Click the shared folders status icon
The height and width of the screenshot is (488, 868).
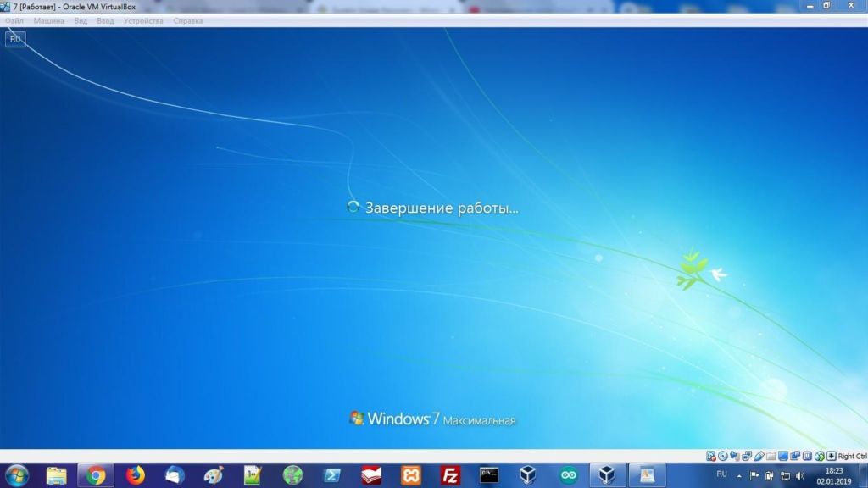pos(771,456)
